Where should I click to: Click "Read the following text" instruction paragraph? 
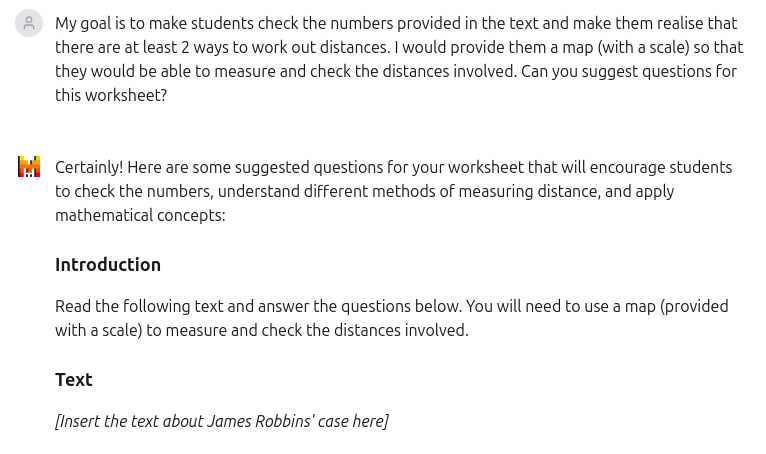click(x=392, y=318)
